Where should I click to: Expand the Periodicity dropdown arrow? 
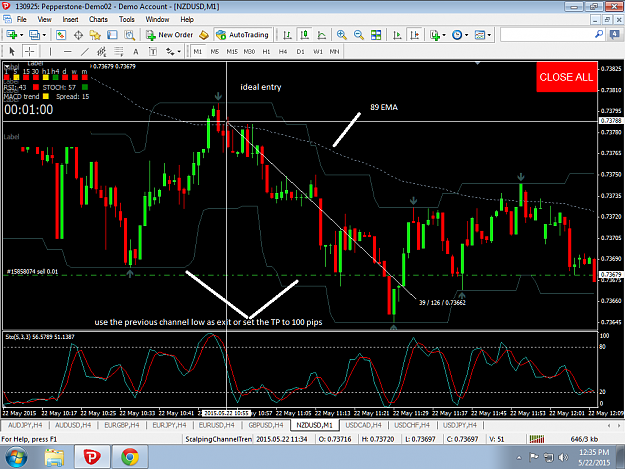click(466, 35)
